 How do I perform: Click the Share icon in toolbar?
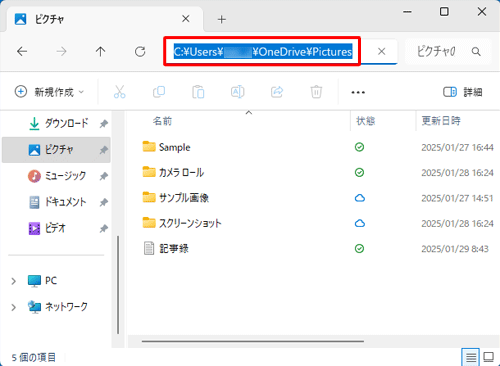(277, 92)
